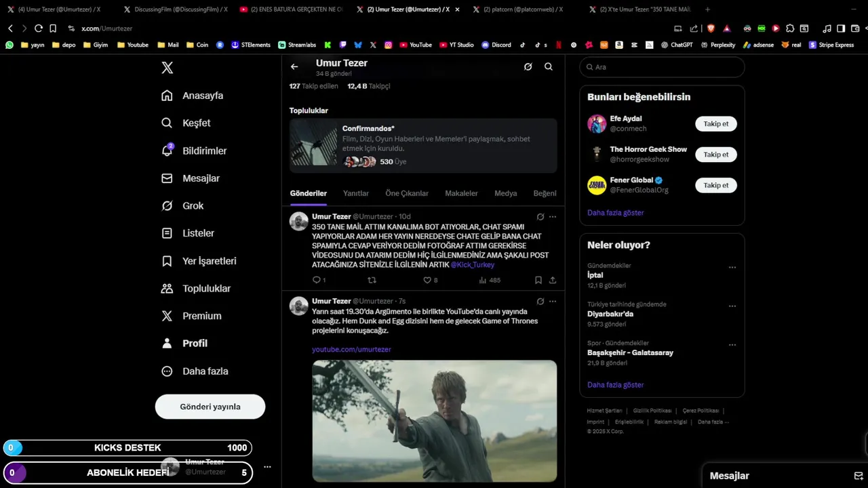Open Anasayfa home page
The height and width of the screenshot is (488, 868).
pos(193,96)
